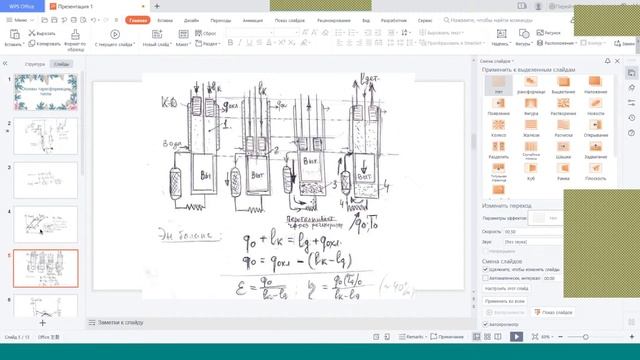Screen dimensions: 640x360
Task: Select slide 4 thumbnail
Action: [46, 224]
